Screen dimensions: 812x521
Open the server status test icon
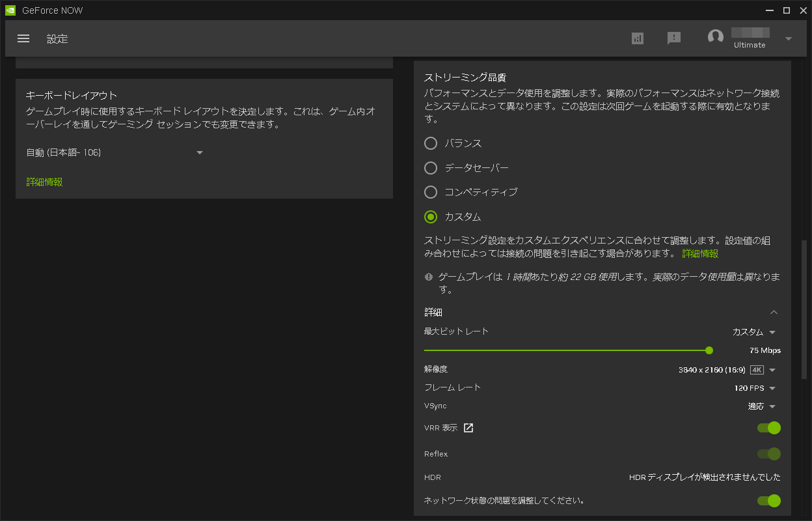click(638, 38)
